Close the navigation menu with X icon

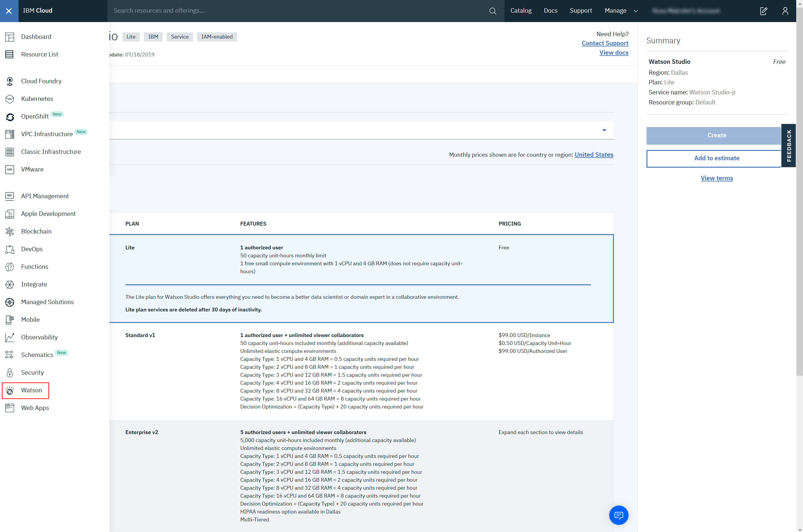coord(9,11)
